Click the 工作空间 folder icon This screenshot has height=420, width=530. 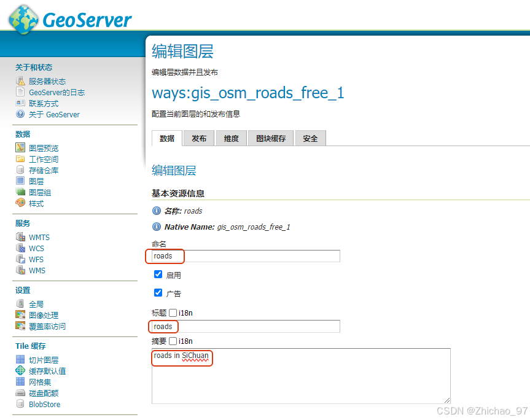click(20, 159)
